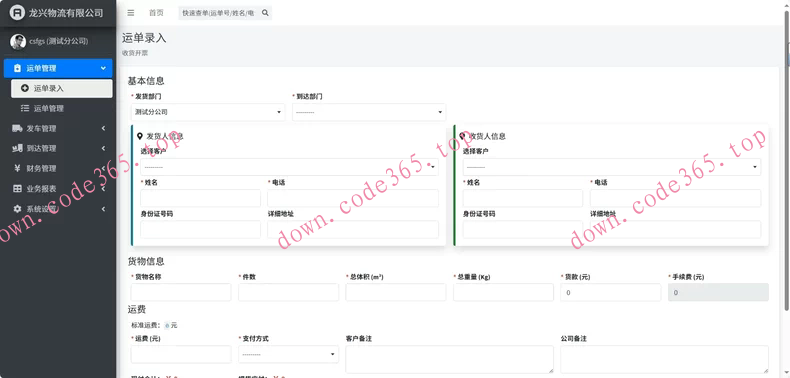This screenshot has height=378, width=790.
Task: Open receiver 选择客户 dropdown
Action: click(612, 167)
